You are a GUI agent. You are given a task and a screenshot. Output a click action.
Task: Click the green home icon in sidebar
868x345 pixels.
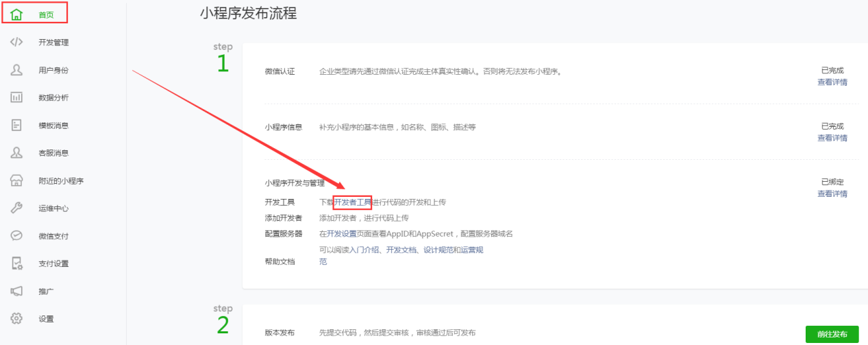(16, 14)
